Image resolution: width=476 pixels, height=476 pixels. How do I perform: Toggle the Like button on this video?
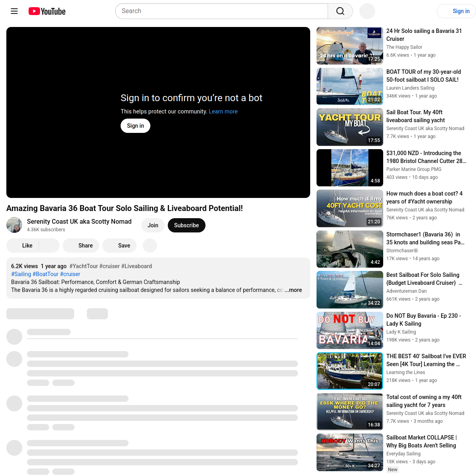(27, 246)
